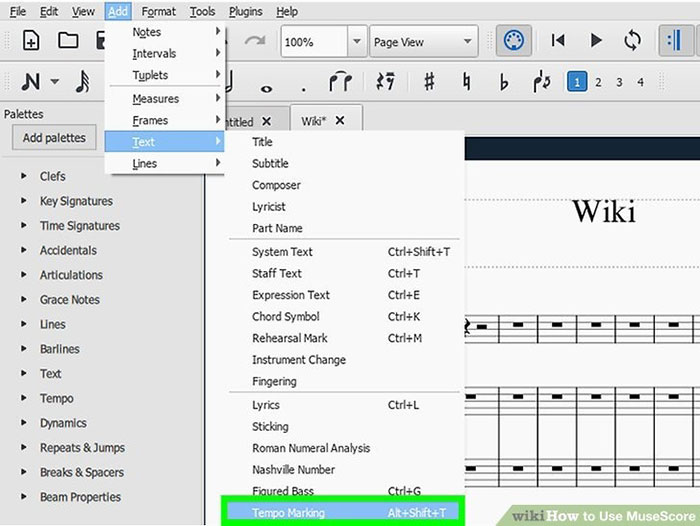Viewport: 700px width, 526px height.
Task: Click the New Score icon
Action: click(31, 41)
